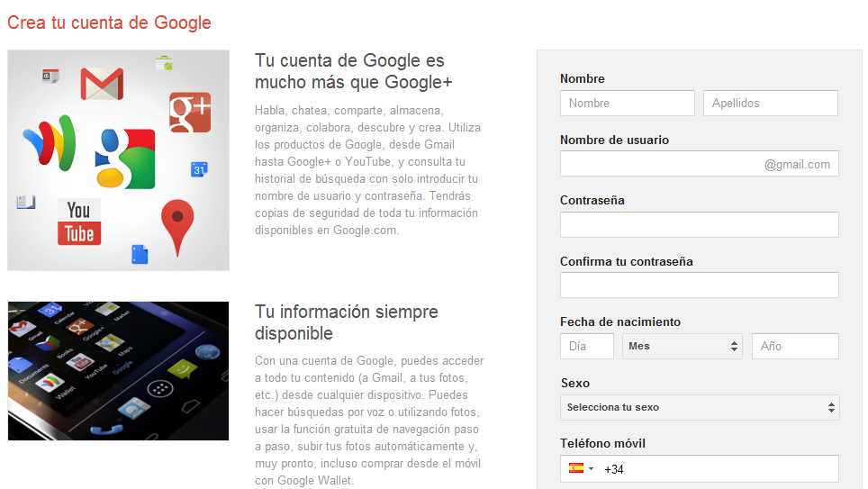Click the Google Books small icon

coord(26,202)
